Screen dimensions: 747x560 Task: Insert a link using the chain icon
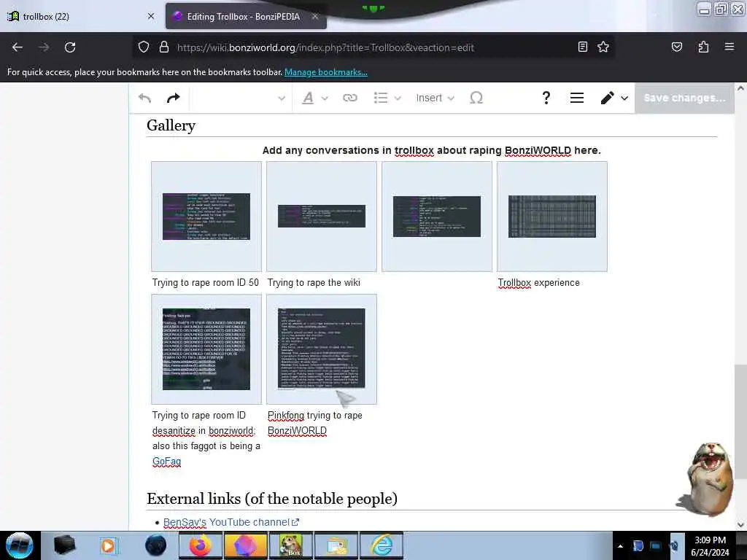coord(349,98)
